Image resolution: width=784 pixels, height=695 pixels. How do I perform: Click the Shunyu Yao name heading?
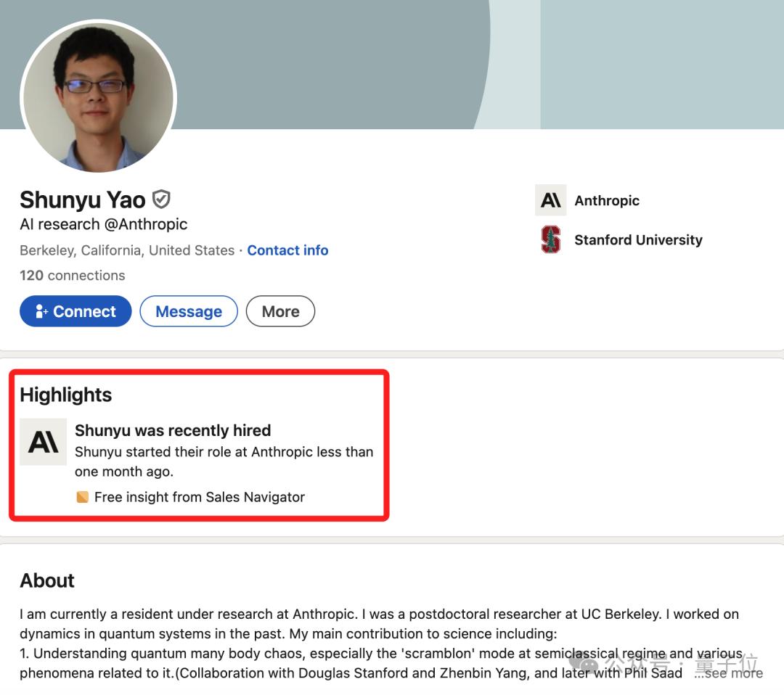(83, 200)
